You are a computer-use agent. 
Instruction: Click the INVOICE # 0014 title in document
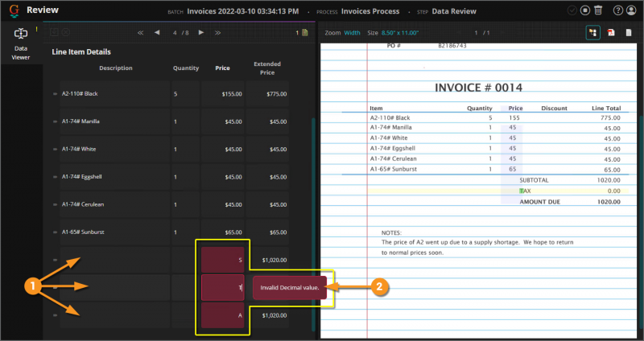pos(478,88)
